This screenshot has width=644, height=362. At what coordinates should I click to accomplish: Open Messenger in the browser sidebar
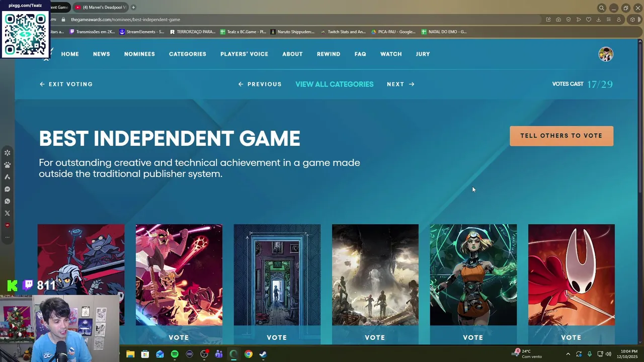tap(7, 189)
